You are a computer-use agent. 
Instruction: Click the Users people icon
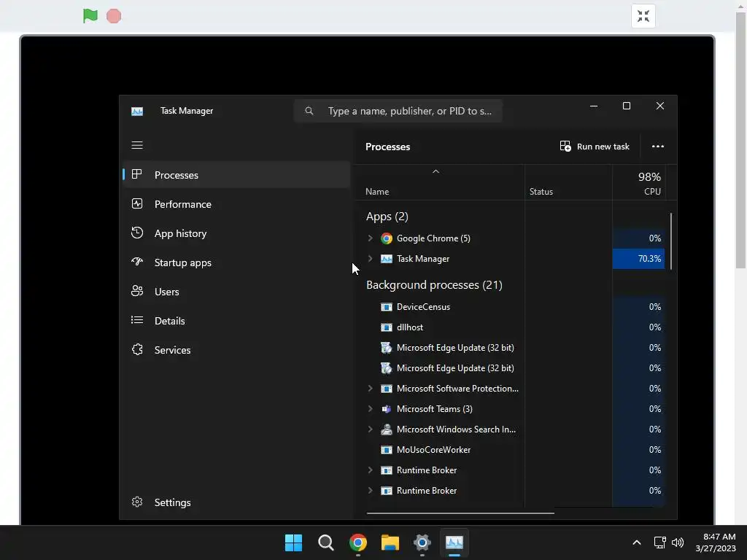tap(136, 291)
